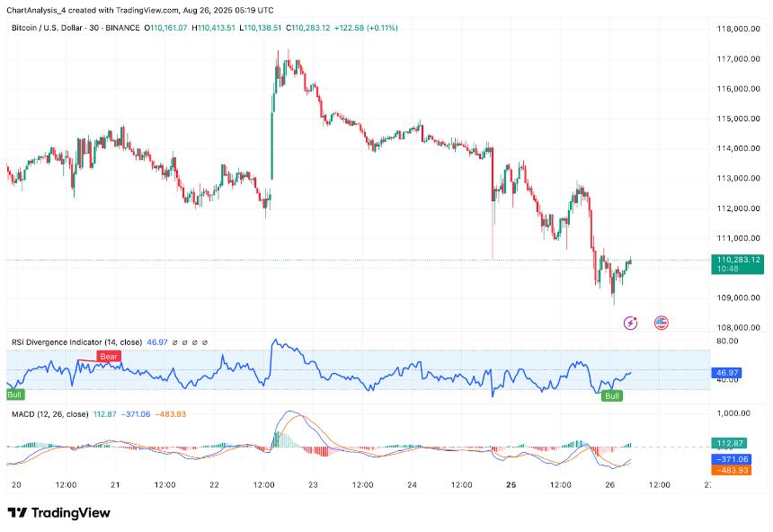Click the high value H110,413.51
This screenshot has height=532, width=773.
tap(213, 28)
